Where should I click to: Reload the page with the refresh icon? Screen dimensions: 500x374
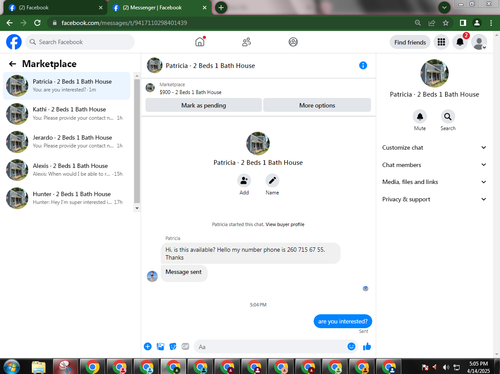(x=37, y=23)
